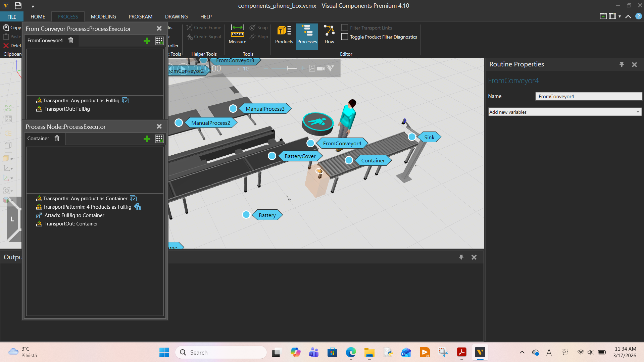Image resolution: width=644 pixels, height=362 pixels.
Task: Show hidden system tray icons
Action: [x=522, y=352]
